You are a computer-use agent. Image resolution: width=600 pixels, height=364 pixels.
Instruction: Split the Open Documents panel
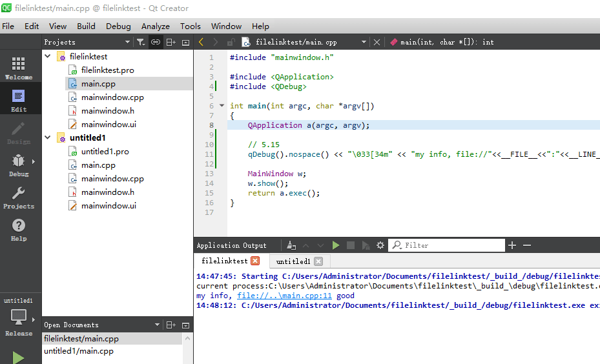coord(171,325)
